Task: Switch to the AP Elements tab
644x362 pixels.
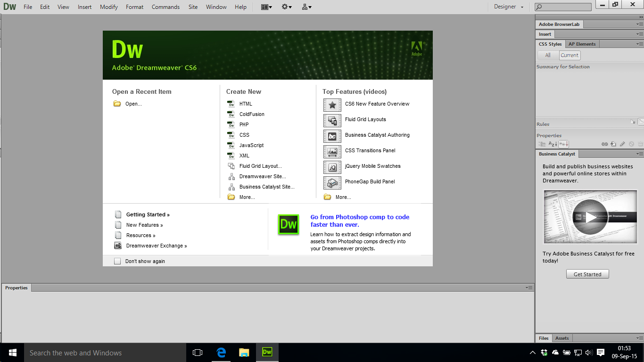Action: coord(582,43)
